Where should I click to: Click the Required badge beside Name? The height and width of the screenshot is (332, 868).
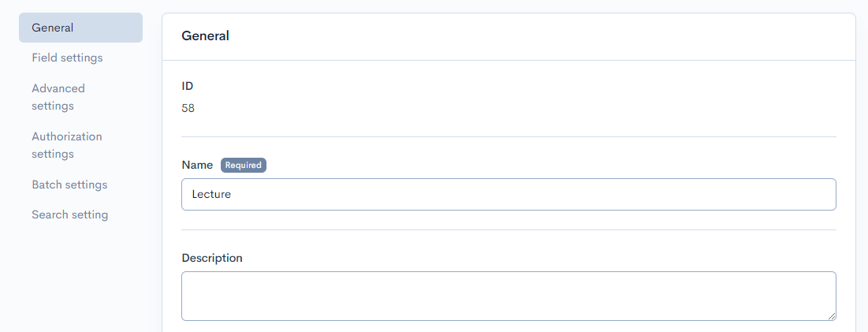tap(244, 165)
